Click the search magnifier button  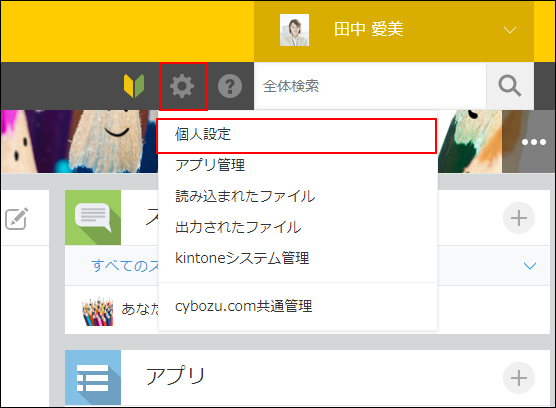(510, 86)
